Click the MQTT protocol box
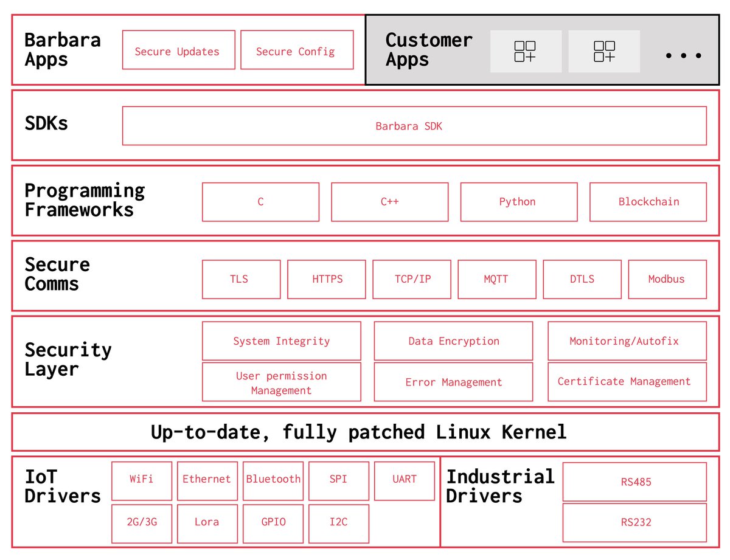This screenshot has height=560, width=730. 497,279
